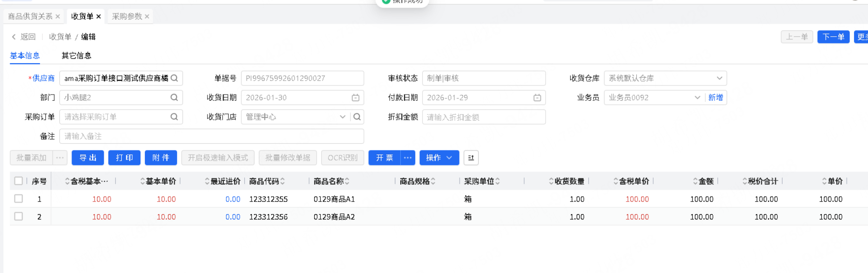Click the search icon in the 采购订单 field

174,117
